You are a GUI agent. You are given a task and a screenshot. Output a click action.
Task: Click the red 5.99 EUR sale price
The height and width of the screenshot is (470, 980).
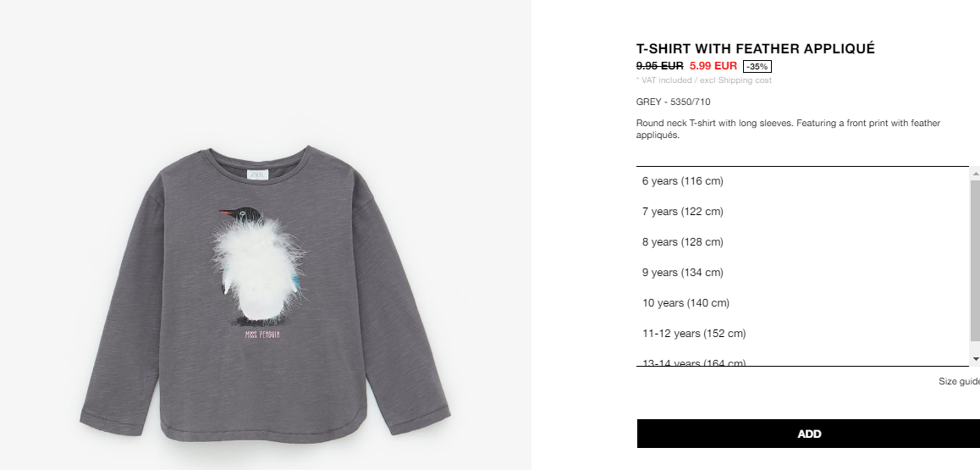(713, 65)
